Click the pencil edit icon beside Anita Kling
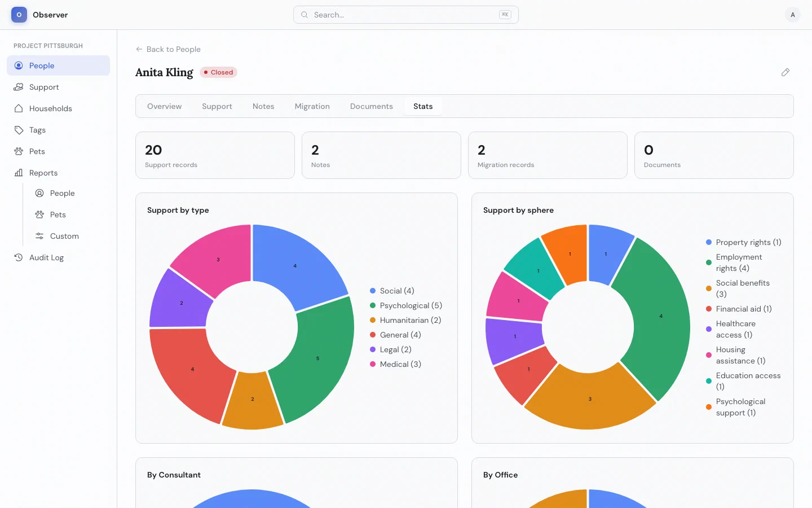This screenshot has width=812, height=508. [785, 72]
